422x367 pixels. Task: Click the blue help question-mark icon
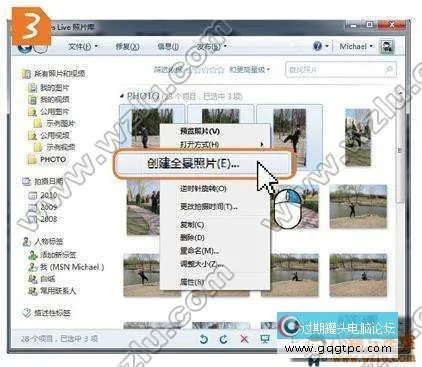(x=317, y=46)
